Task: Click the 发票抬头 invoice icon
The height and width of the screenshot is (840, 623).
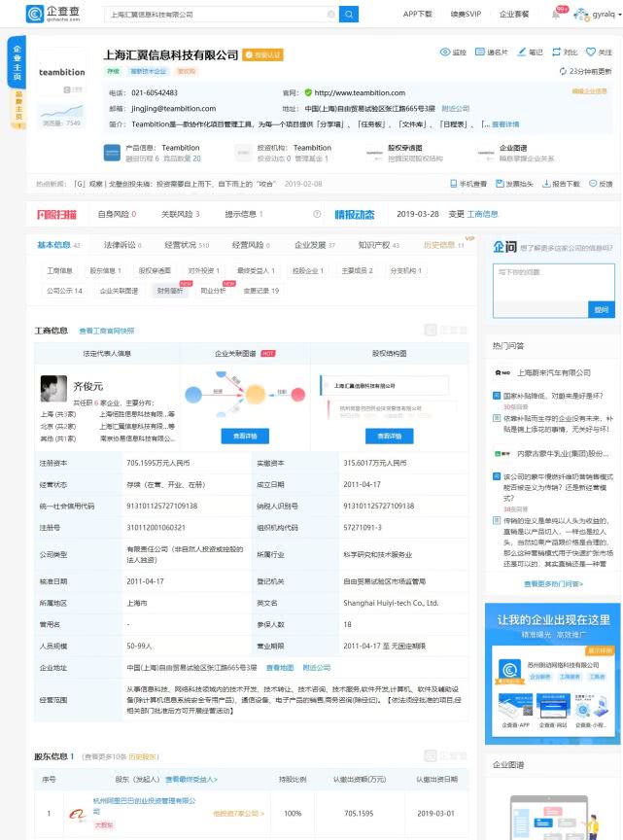Action: pyautogui.click(x=500, y=184)
